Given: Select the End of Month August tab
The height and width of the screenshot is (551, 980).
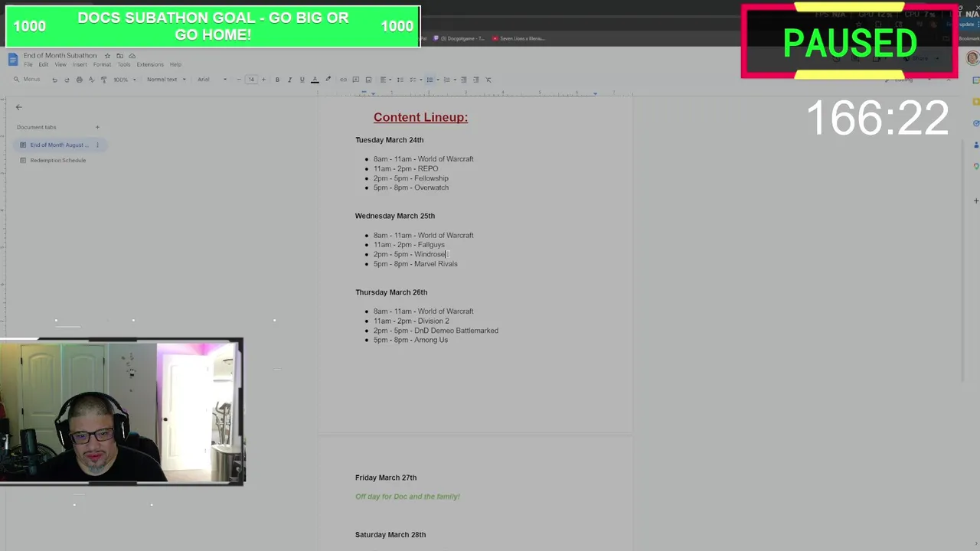Looking at the screenshot, I should click(x=60, y=145).
